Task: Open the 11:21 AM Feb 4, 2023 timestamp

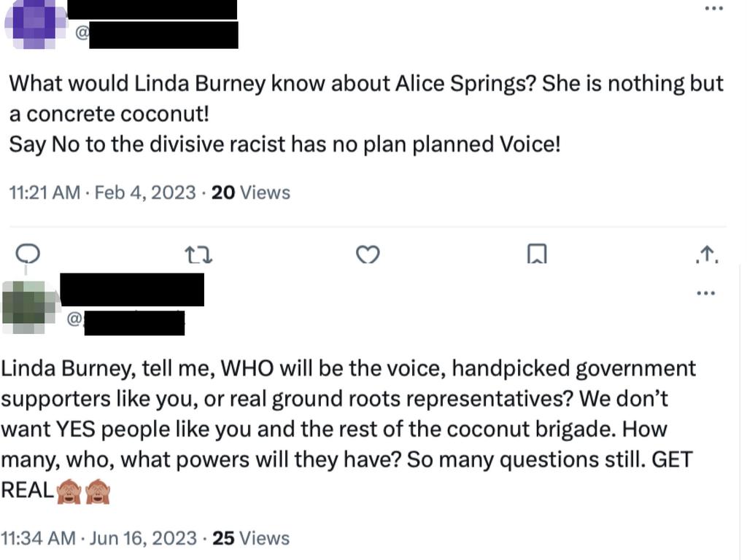Action: [102, 192]
